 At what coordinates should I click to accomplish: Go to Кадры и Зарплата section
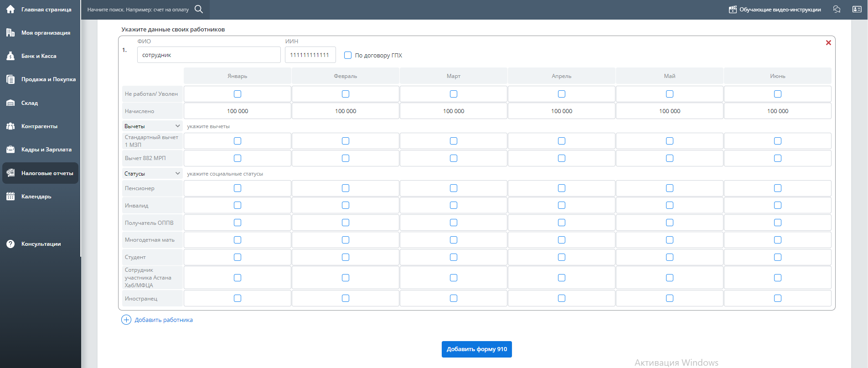click(x=46, y=150)
